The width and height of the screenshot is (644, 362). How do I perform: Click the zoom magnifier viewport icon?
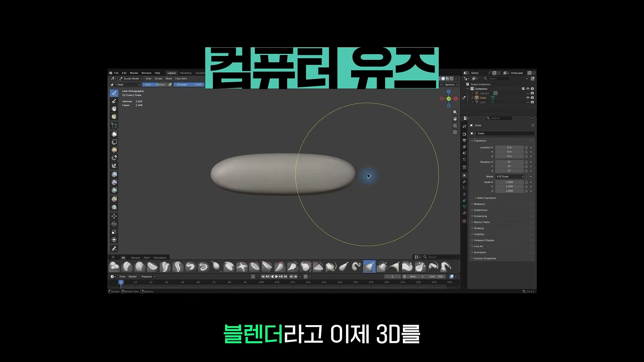(455, 112)
